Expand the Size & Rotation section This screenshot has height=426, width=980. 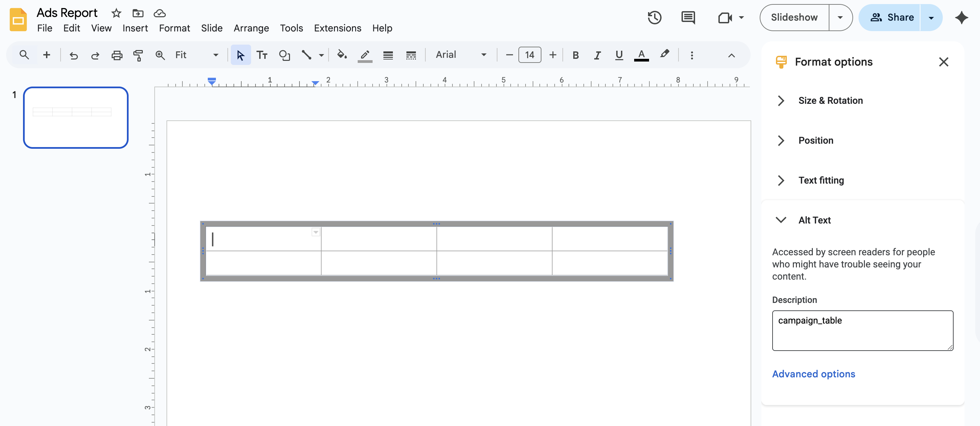tap(830, 101)
